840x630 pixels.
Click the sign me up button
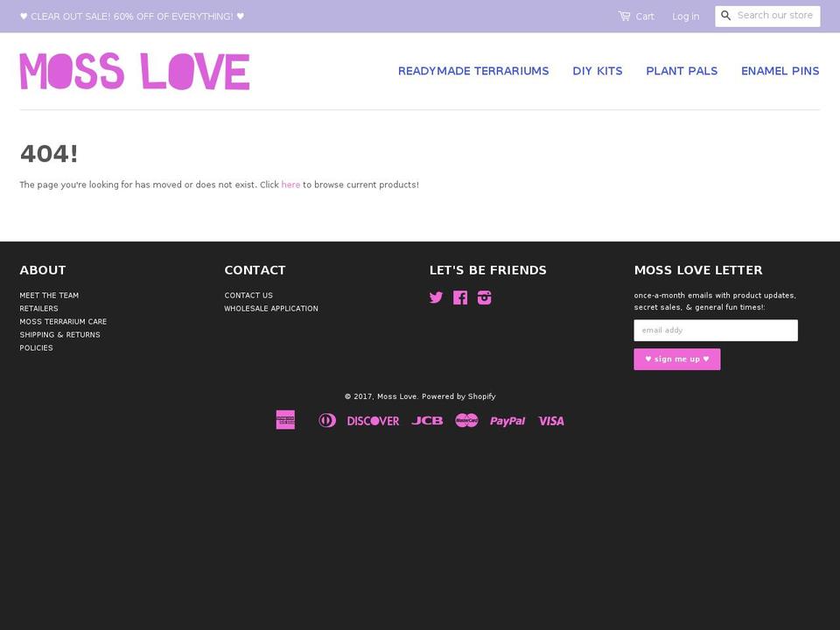(x=677, y=359)
